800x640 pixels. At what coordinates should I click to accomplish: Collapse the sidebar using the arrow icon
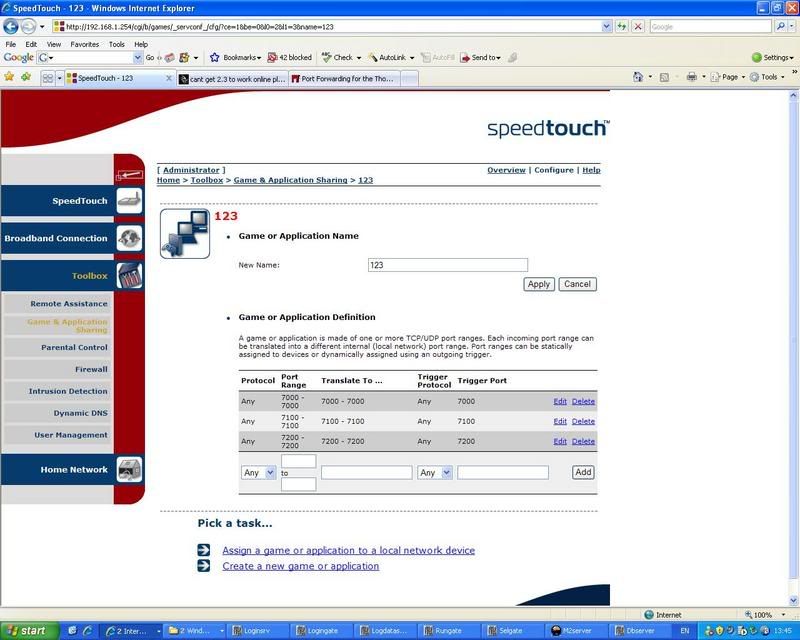coord(129,174)
